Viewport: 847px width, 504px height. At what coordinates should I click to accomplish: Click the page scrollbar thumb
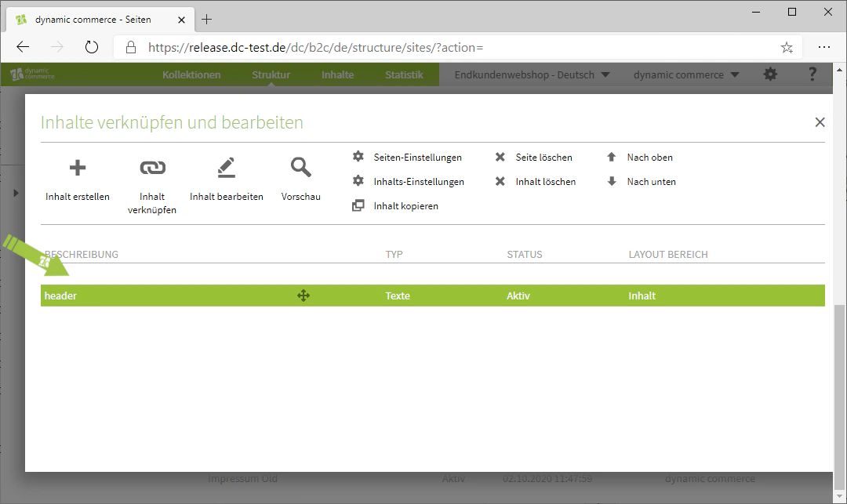click(x=839, y=396)
